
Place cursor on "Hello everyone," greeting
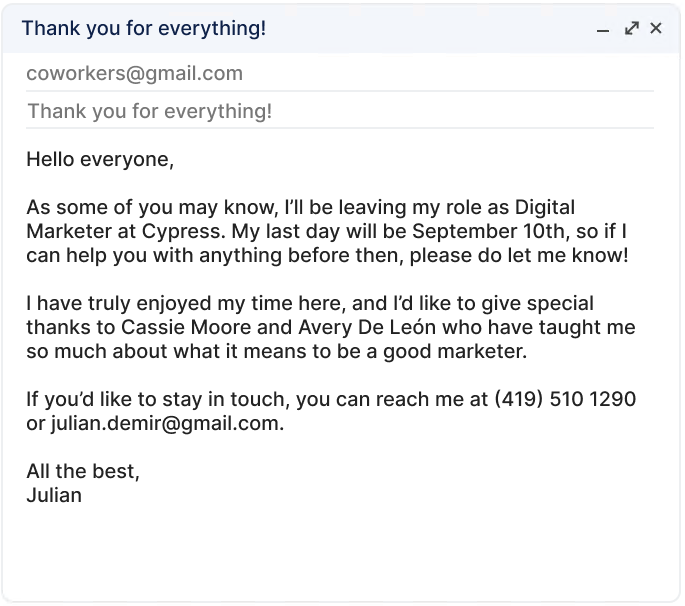pos(100,159)
